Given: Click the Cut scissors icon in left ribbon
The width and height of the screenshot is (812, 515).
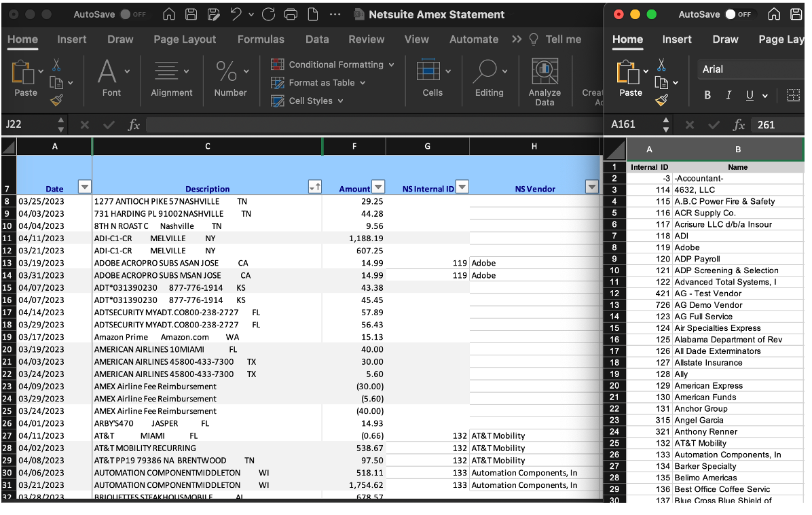Looking at the screenshot, I should click(56, 65).
